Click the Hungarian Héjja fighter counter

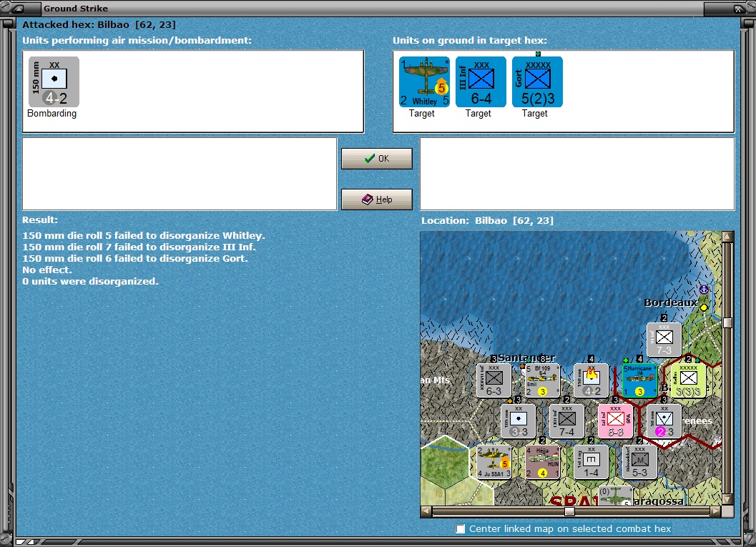pyautogui.click(x=542, y=462)
